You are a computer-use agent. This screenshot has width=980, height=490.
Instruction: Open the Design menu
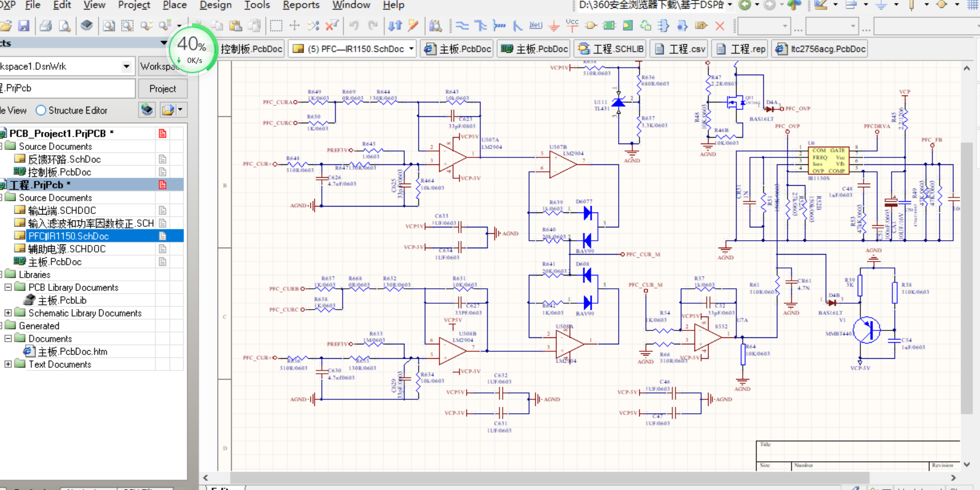point(215,5)
